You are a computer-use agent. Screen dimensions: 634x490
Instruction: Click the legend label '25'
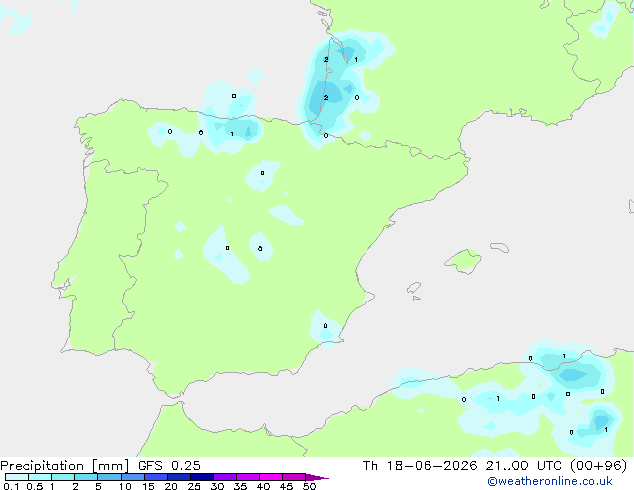(x=194, y=486)
